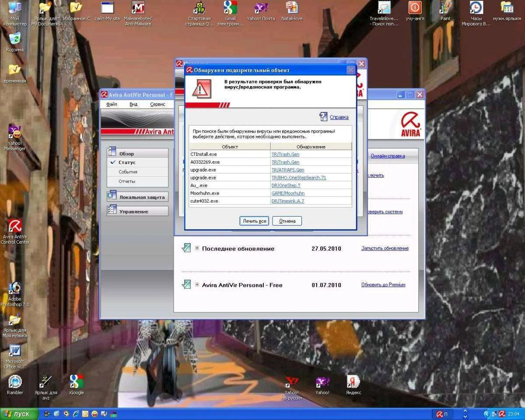Click the help icon beside Справка
Screen dimensions: 525x420
coord(323,116)
